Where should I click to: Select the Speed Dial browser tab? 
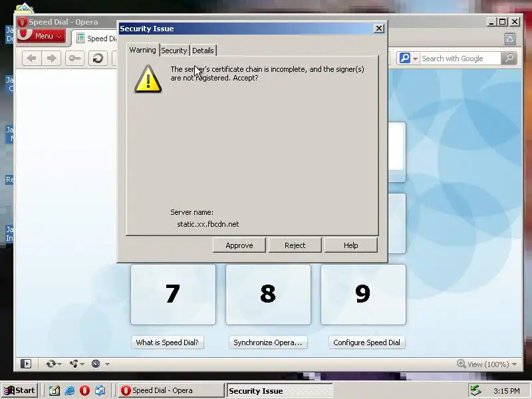[x=96, y=39]
